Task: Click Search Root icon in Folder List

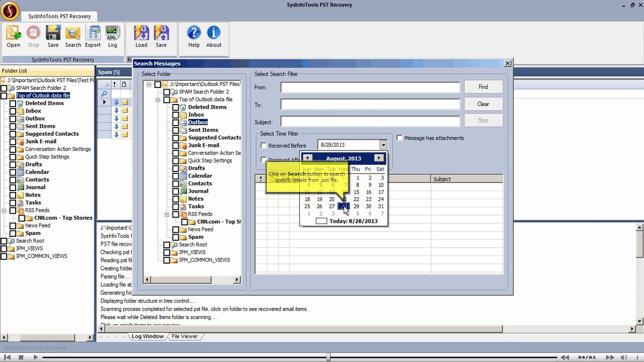Action: (x=12, y=241)
